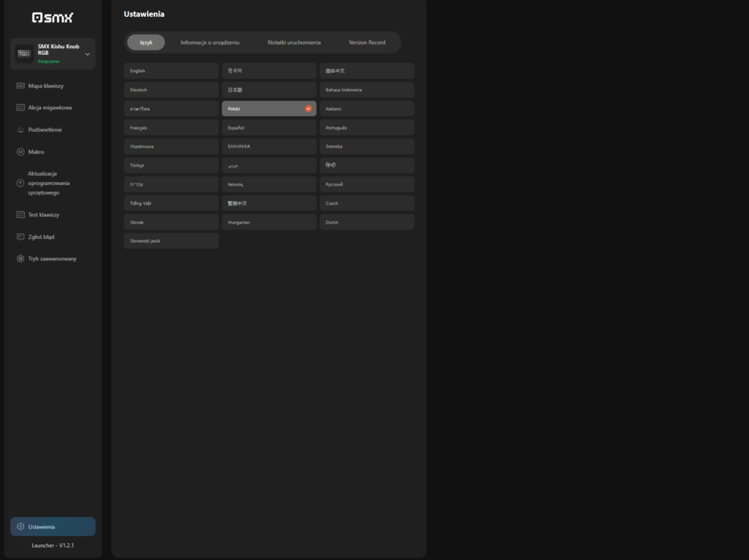Click the firmware update arrow icon
This screenshot has width=749, height=560.
pos(20,183)
